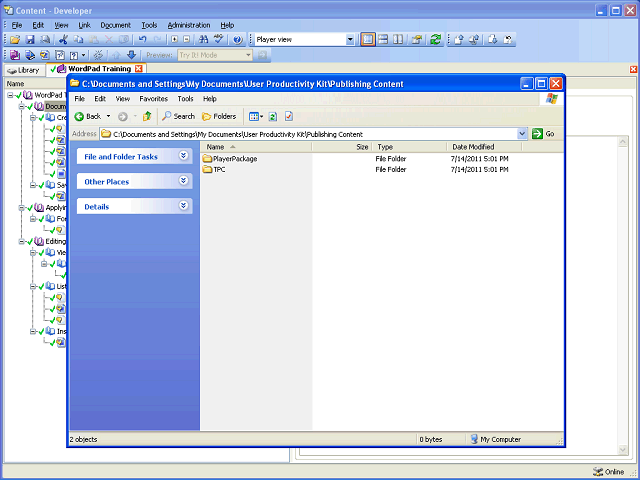The width and height of the screenshot is (640, 480).
Task: Click the Check In icon in Developer toolbar
Action: [x=458, y=40]
